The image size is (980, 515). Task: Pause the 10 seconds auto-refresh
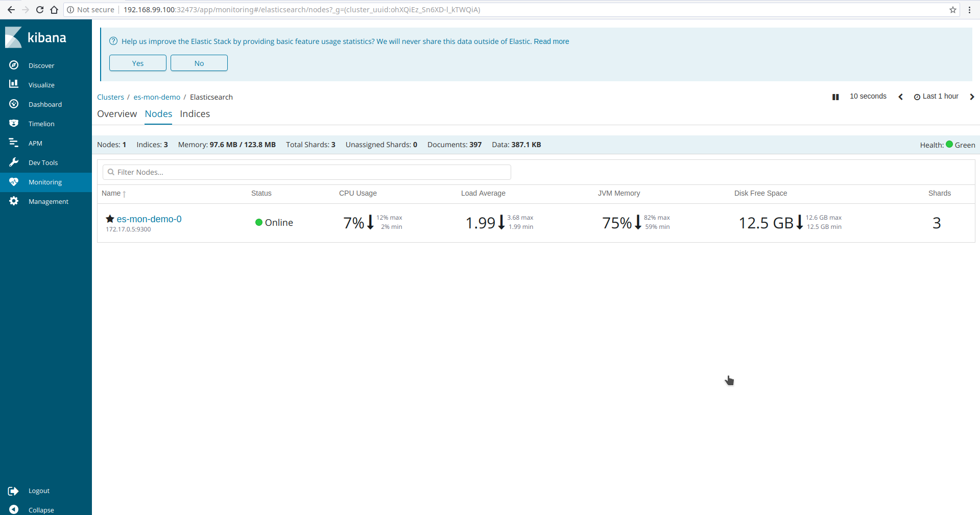tap(835, 97)
